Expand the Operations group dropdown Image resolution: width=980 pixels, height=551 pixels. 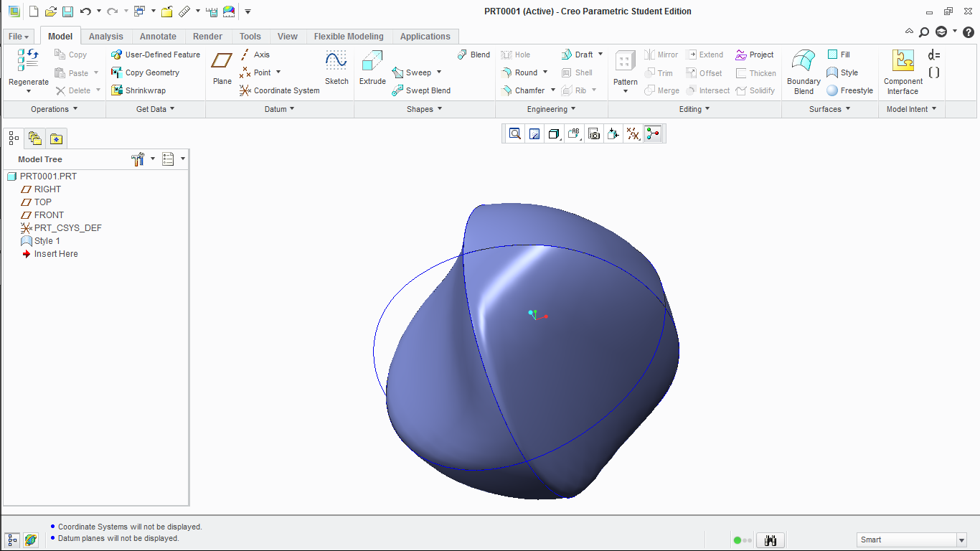55,109
